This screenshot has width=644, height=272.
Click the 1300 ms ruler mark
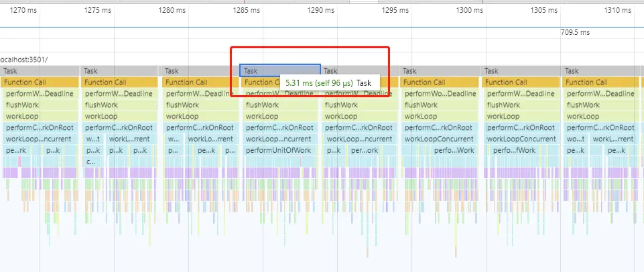click(470, 10)
